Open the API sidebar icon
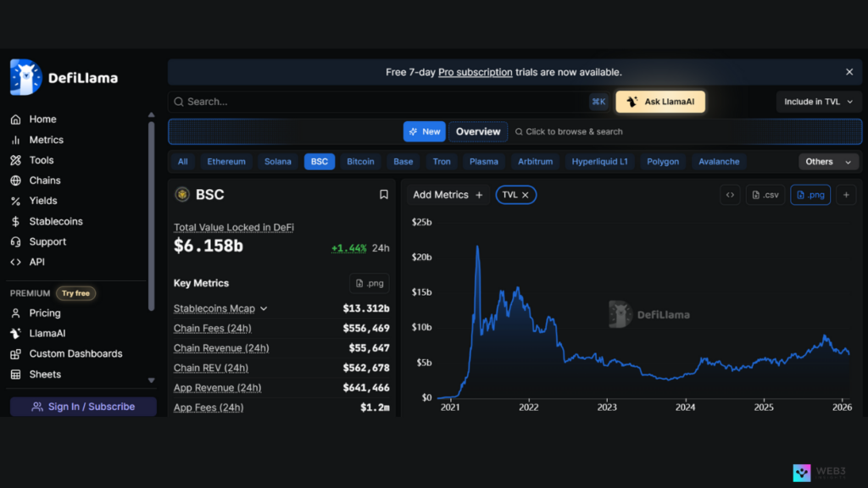This screenshot has width=868, height=488. pyautogui.click(x=16, y=262)
